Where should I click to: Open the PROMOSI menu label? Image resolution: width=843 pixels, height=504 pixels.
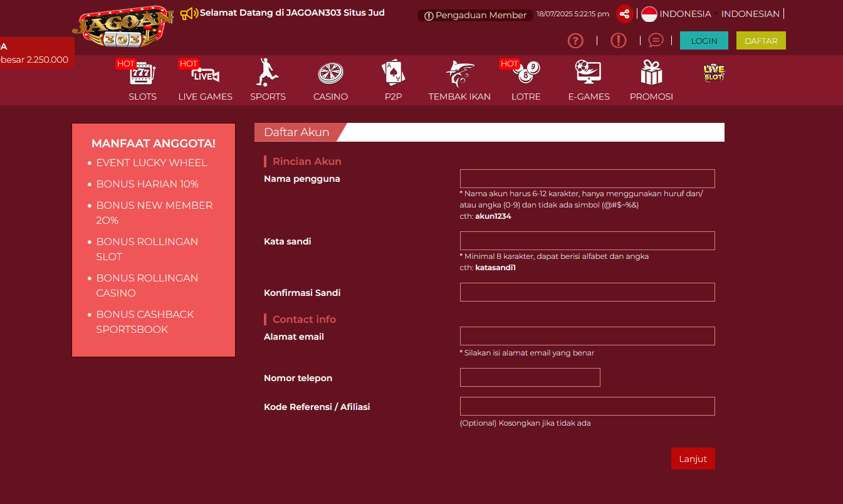651,97
